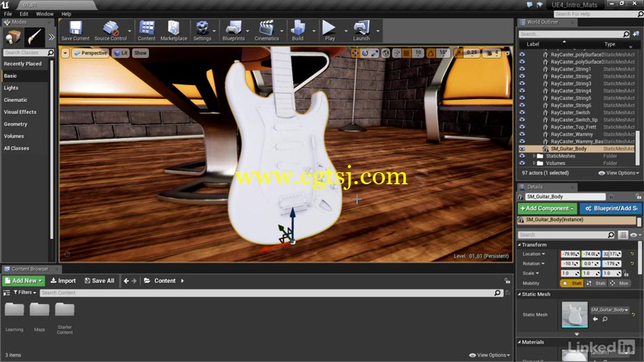Maximize viewport with the corner icon
This screenshot has width=644, height=362.
[508, 53]
